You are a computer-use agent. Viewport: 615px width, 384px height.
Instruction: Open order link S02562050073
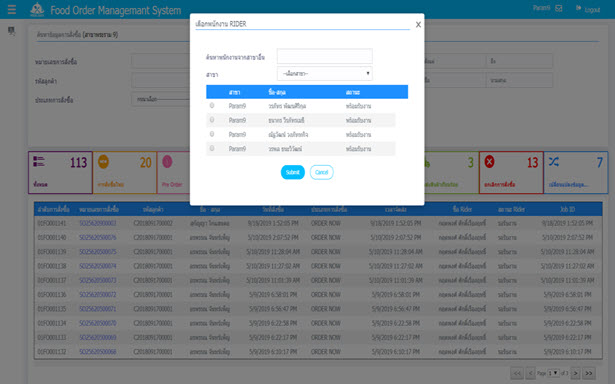(98, 280)
